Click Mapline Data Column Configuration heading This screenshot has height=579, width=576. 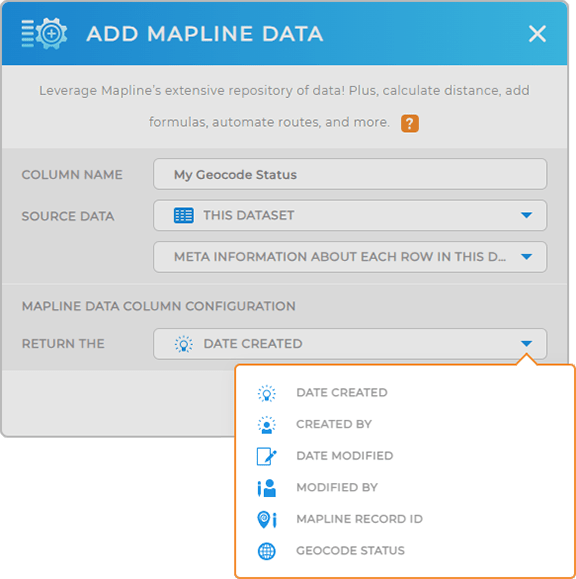tap(159, 306)
